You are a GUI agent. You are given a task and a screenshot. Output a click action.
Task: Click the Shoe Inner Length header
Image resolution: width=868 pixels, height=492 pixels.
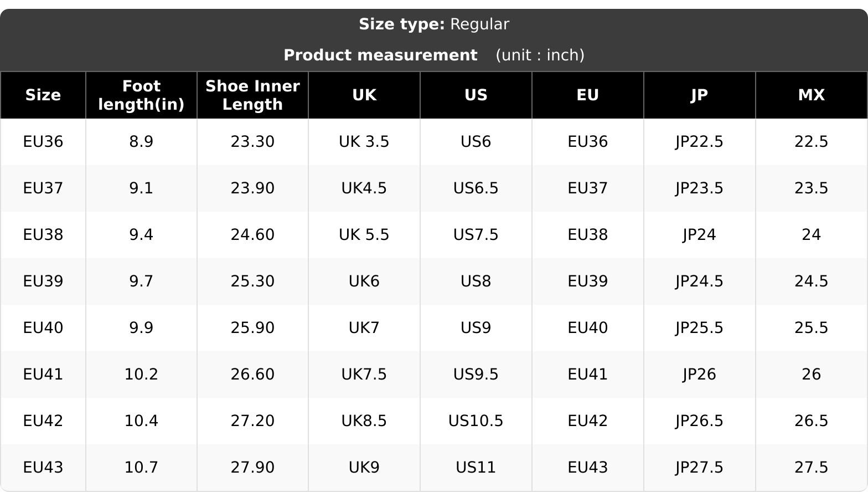click(x=252, y=95)
